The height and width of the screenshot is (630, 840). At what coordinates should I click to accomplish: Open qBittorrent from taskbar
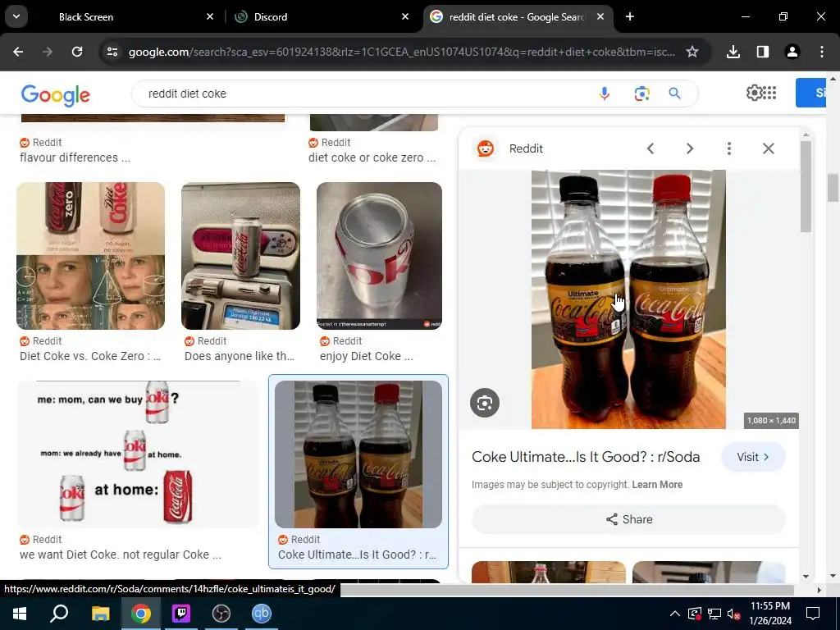click(x=262, y=614)
